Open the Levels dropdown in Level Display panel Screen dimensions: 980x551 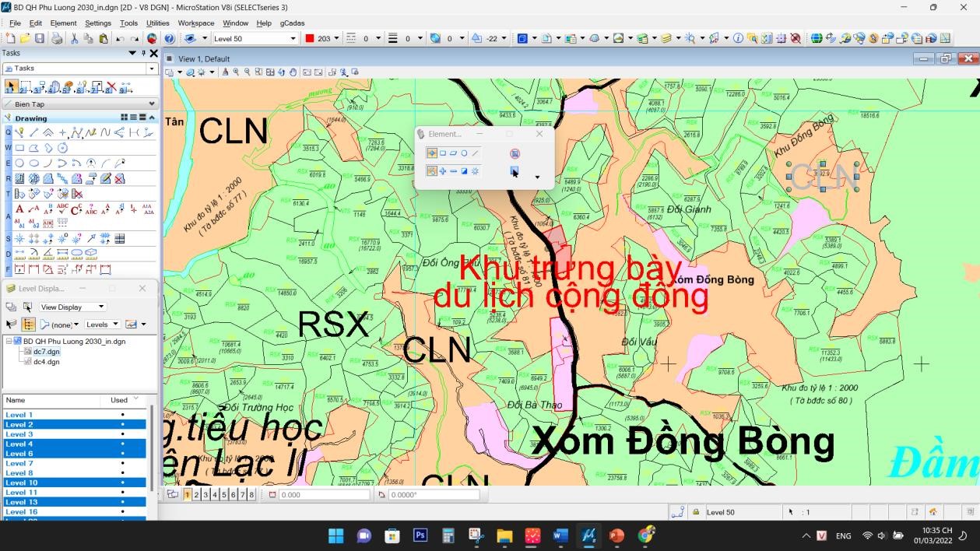coord(102,325)
